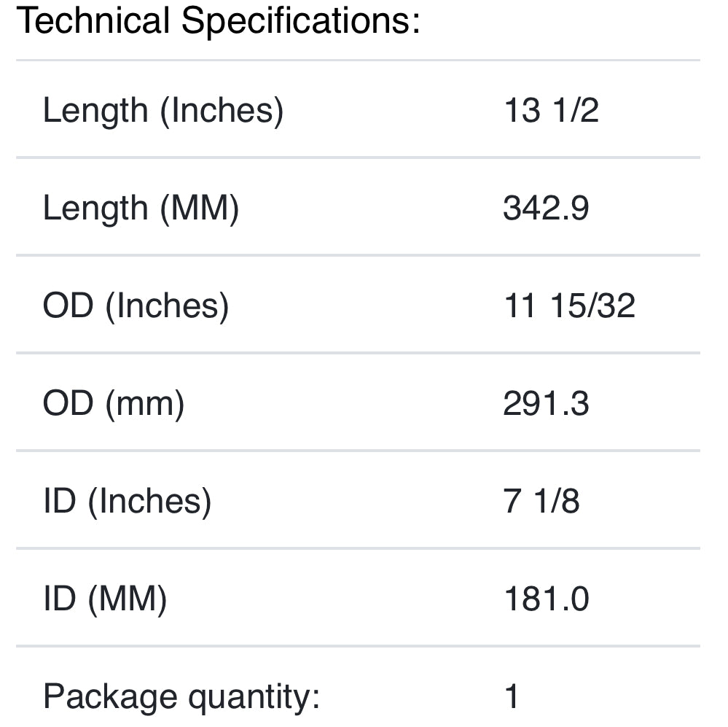Click the 181.0 ID value
The width and height of the screenshot is (728, 727).
pyautogui.click(x=546, y=599)
